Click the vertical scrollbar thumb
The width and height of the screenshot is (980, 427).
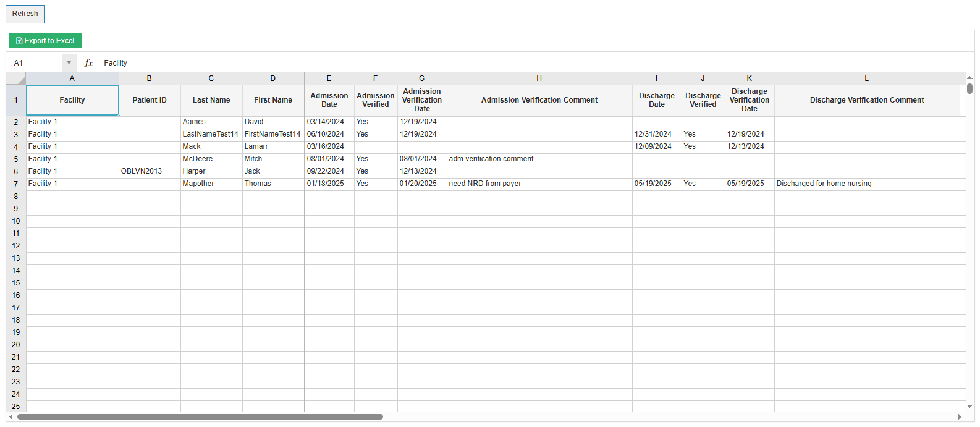[x=969, y=88]
